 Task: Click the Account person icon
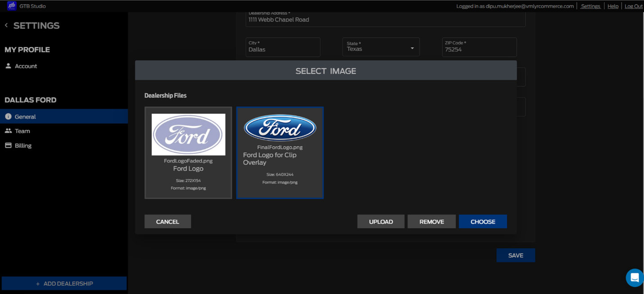(8, 66)
